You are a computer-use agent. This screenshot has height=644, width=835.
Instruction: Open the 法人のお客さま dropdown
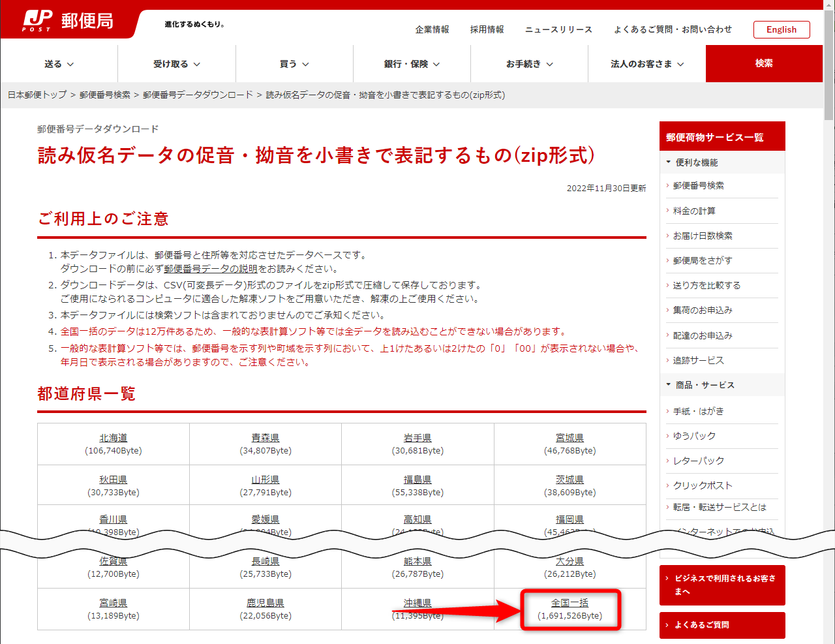pos(646,63)
